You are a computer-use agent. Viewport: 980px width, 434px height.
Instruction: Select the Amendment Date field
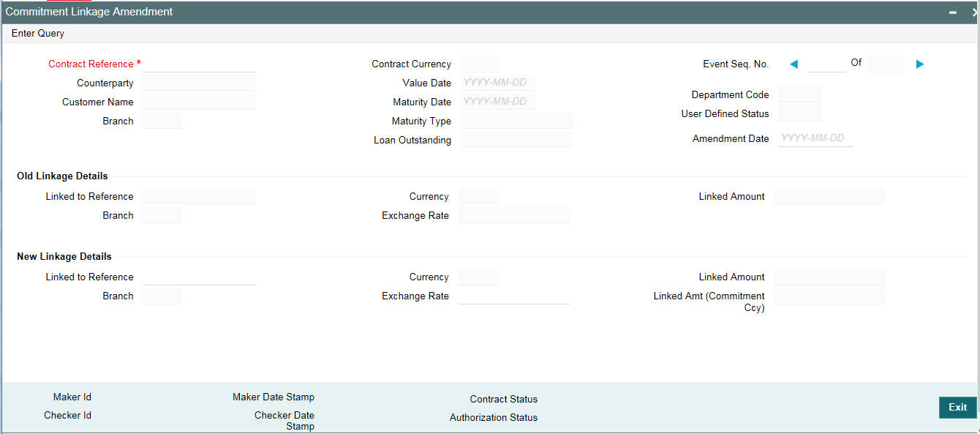coord(815,139)
